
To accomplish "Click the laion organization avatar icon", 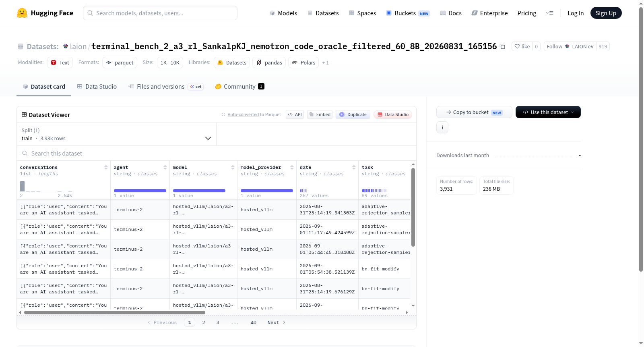I will 66,46.
